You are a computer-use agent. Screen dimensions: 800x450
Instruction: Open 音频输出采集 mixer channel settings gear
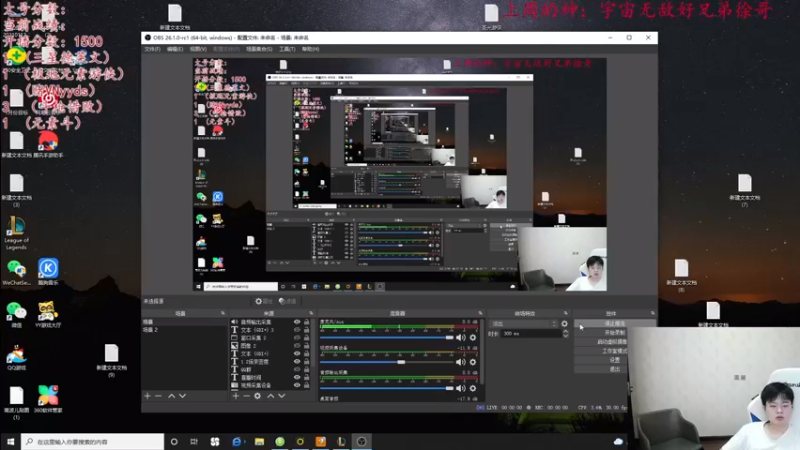point(473,388)
